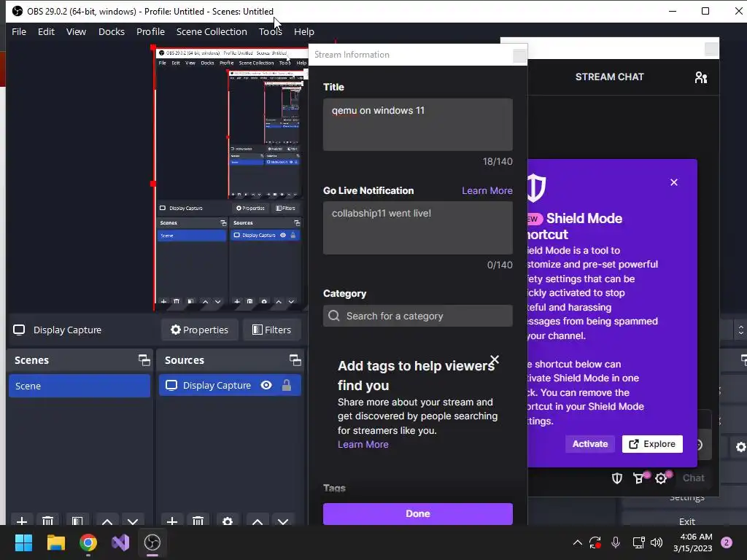The width and height of the screenshot is (747, 560).
Task: Click the Done button in Stream Information
Action: (418, 514)
